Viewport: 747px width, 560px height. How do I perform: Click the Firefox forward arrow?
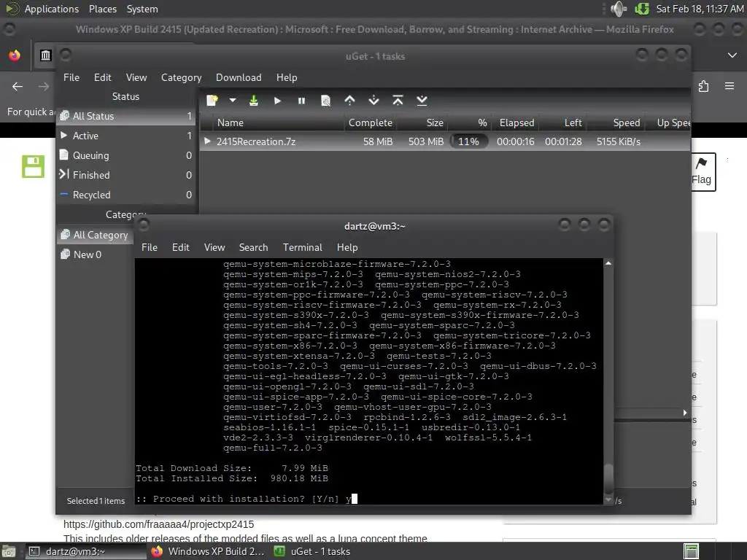[x=43, y=87]
